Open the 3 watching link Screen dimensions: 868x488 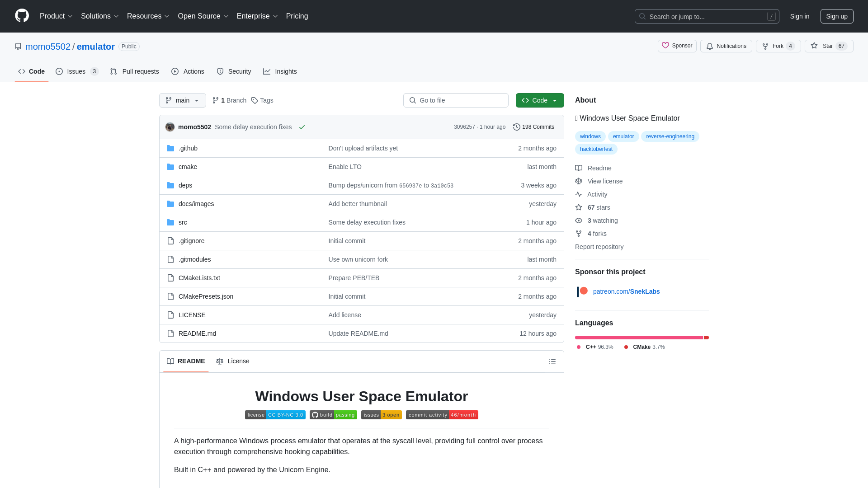pyautogui.click(x=596, y=221)
